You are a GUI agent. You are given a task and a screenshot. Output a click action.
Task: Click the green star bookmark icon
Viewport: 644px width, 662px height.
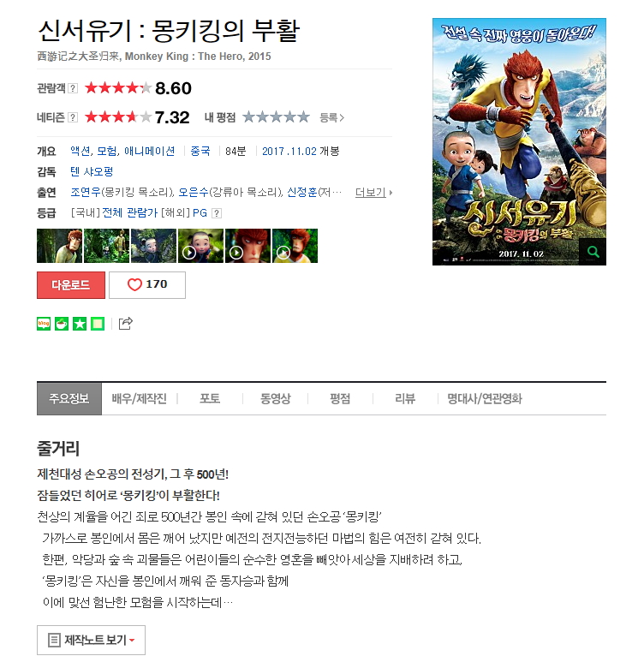(80, 324)
